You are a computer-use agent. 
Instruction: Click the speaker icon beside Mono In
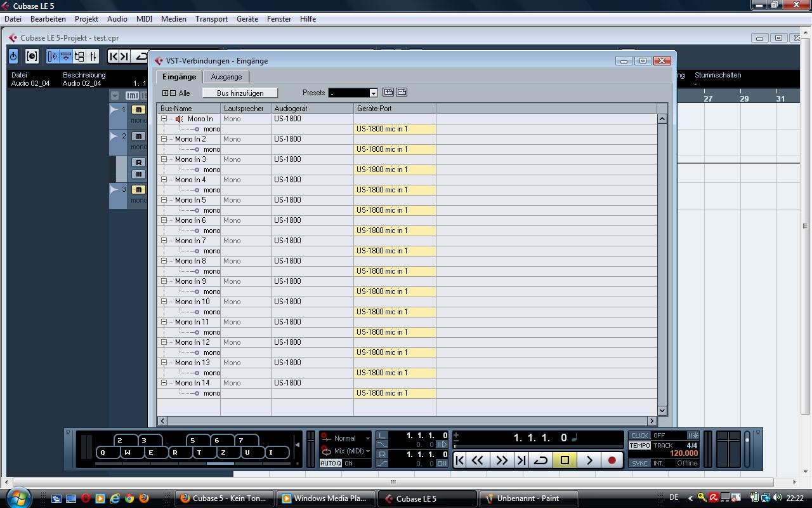pos(180,119)
